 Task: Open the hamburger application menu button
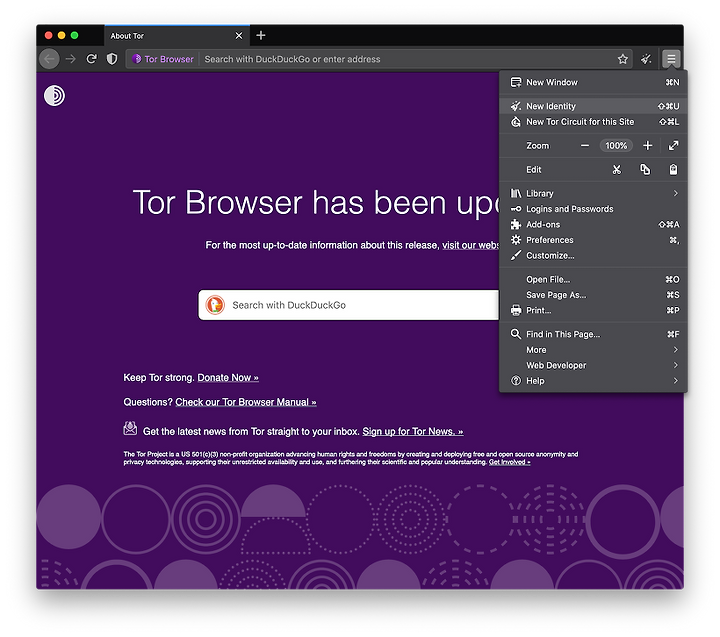pyautogui.click(x=671, y=59)
